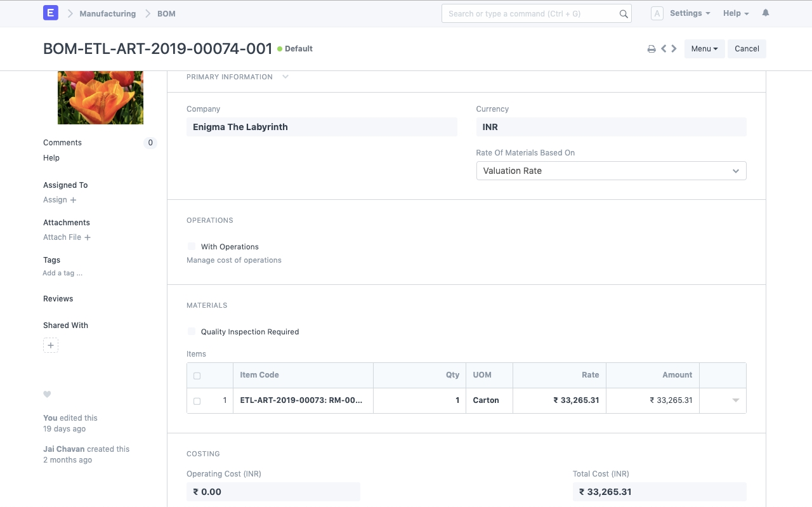Collapse the Primary Information section

(285, 77)
